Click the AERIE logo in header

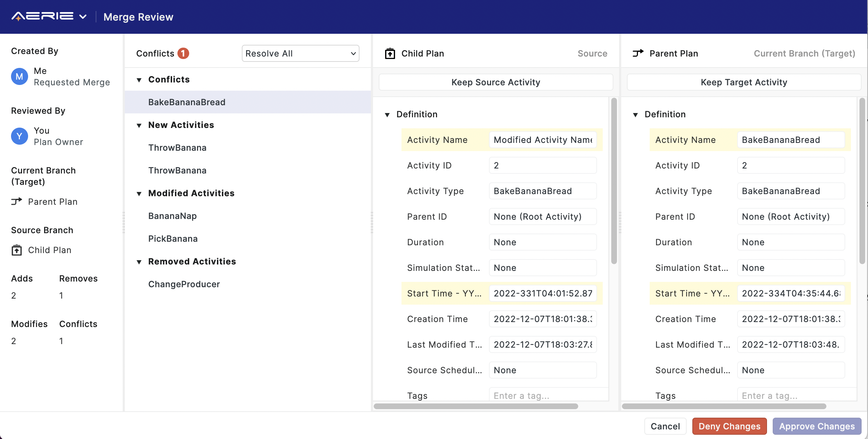[42, 16]
